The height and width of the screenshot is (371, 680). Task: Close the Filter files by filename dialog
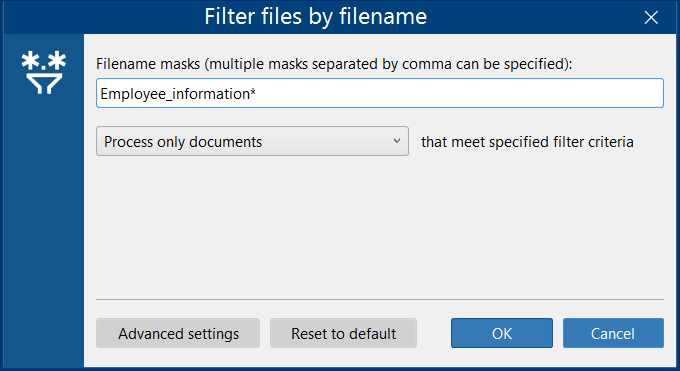tap(651, 17)
